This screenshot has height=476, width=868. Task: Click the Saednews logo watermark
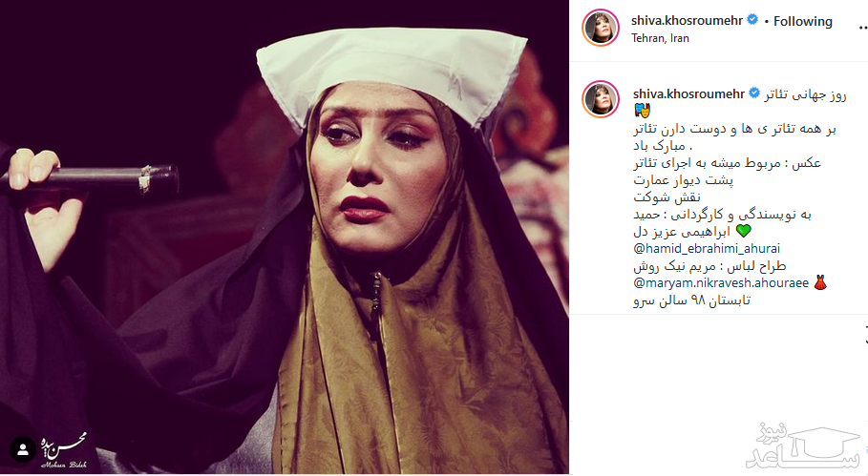coord(805,446)
